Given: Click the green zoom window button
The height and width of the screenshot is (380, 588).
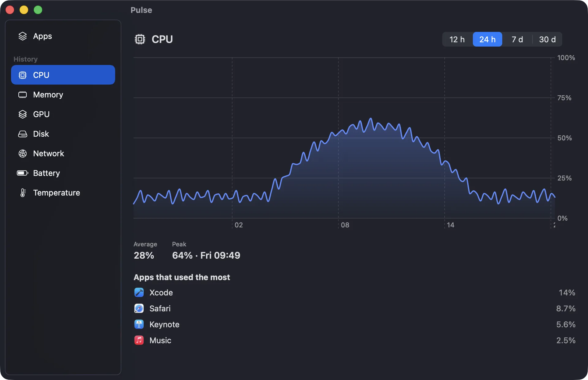Looking at the screenshot, I should click(x=38, y=10).
